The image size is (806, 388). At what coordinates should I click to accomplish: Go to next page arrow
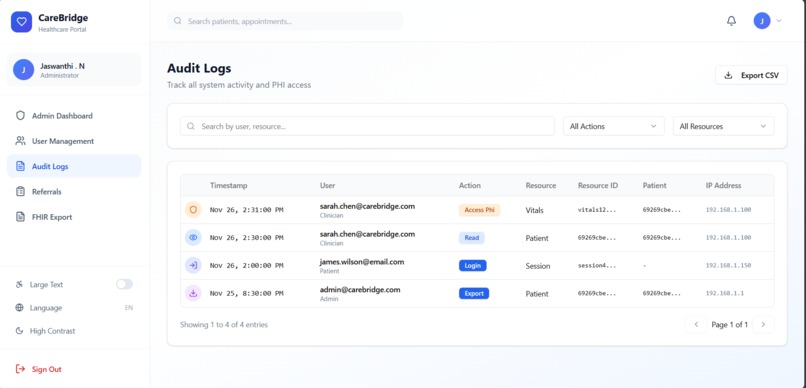(763, 324)
